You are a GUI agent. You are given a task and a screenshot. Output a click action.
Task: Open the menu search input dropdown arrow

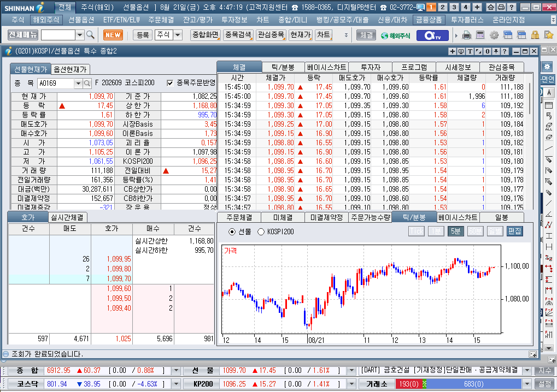point(80,35)
